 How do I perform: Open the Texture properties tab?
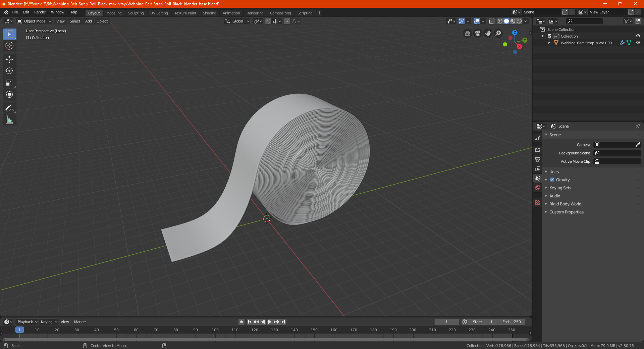(538, 202)
